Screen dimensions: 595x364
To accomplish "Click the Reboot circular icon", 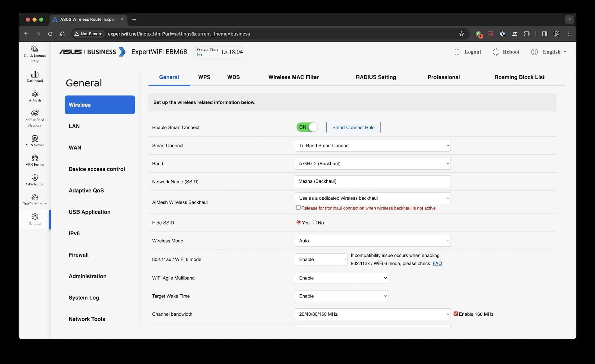I will pos(496,52).
